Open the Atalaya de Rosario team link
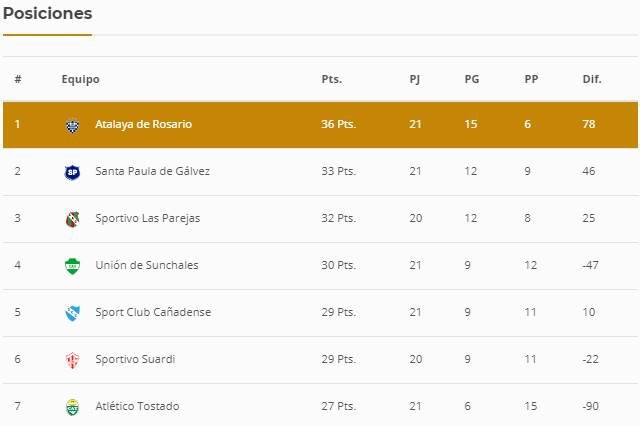Screen dimensions: 640x426 point(143,125)
